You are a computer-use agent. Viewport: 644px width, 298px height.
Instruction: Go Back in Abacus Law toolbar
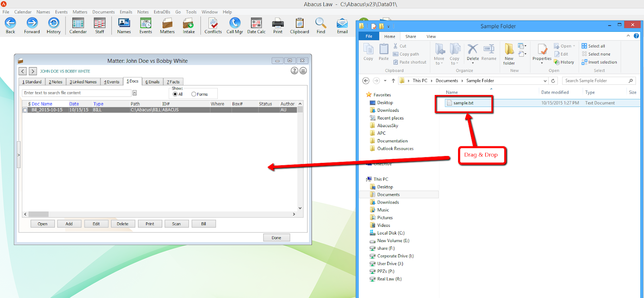click(10, 25)
